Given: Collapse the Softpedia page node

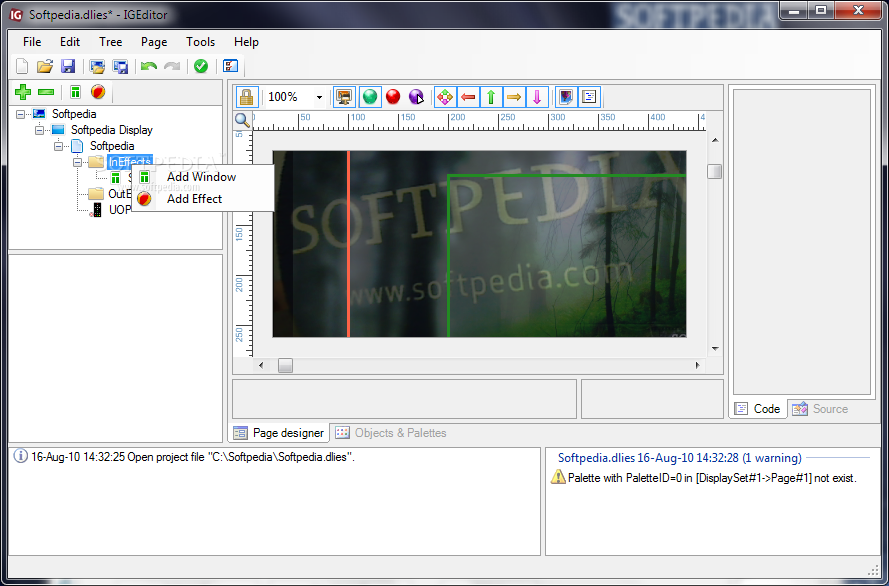Looking at the screenshot, I should [x=58, y=146].
